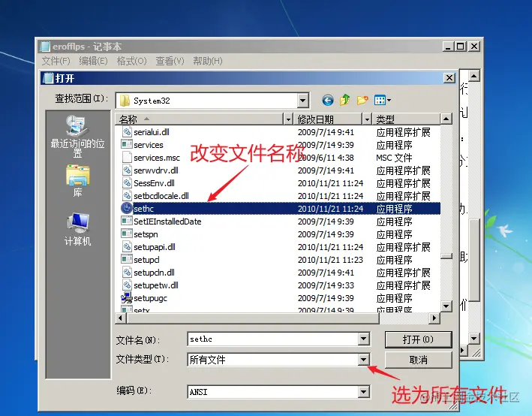The image size is (532, 416).
Task: Click the setupapi.dll file icon
Action: tap(127, 246)
